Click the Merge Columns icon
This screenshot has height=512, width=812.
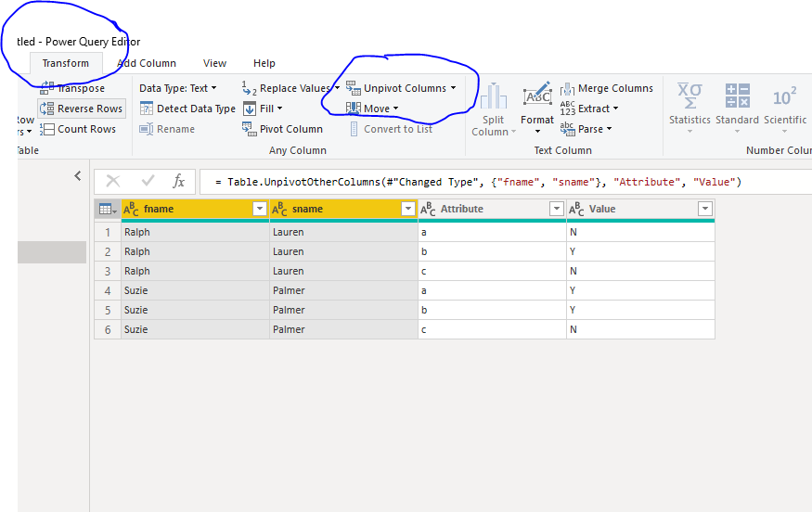coord(568,88)
